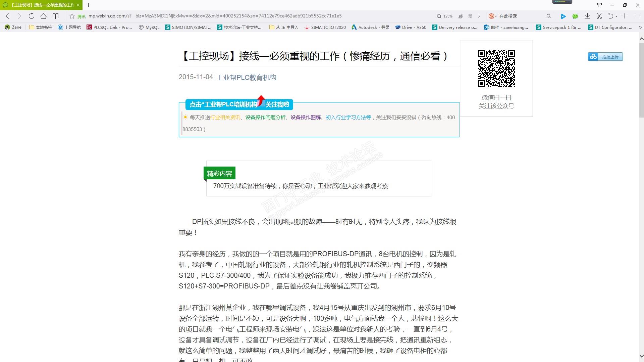
Task: Open the 125% page zoom control
Action: tap(445, 16)
